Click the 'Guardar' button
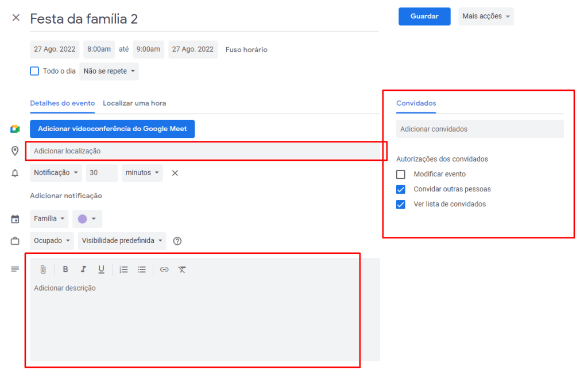Viewport: 588px width, 385px height. tap(424, 16)
